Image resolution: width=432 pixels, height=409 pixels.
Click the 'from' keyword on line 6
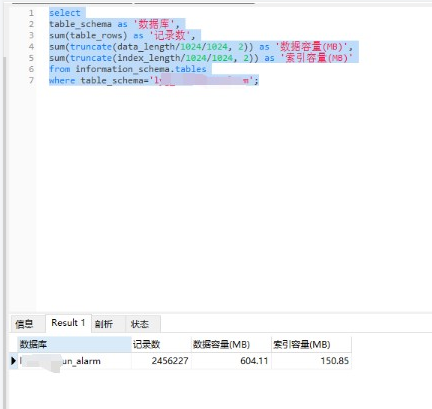tap(60, 69)
